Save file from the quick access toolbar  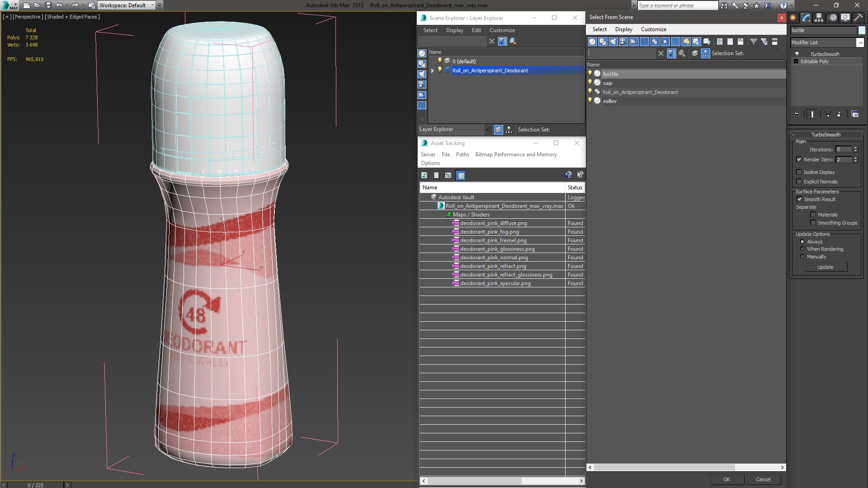tap(48, 5)
